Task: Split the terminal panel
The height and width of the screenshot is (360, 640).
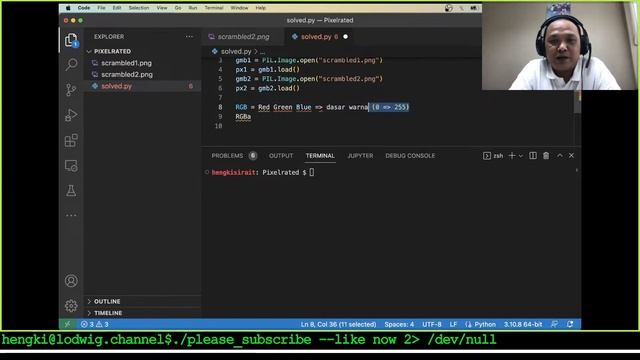Action: (x=533, y=156)
